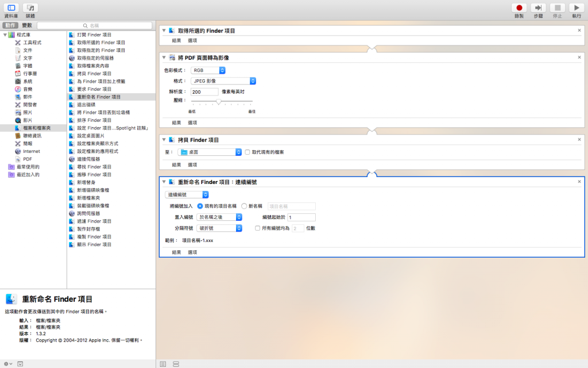Select 照片 photos category
588x368 pixels.
point(28,112)
